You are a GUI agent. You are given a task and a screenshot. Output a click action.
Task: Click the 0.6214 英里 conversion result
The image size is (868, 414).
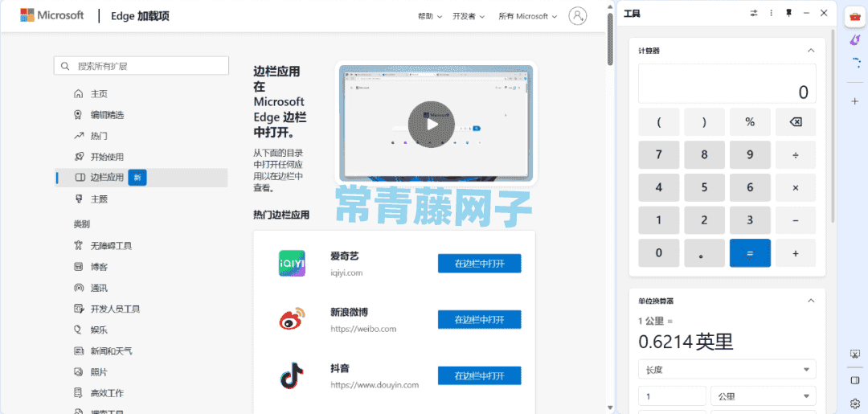point(686,342)
